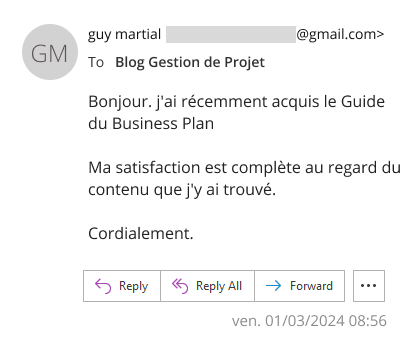416x362 pixels.
Task: Click the double-arrow Reply All icon
Action: click(180, 286)
